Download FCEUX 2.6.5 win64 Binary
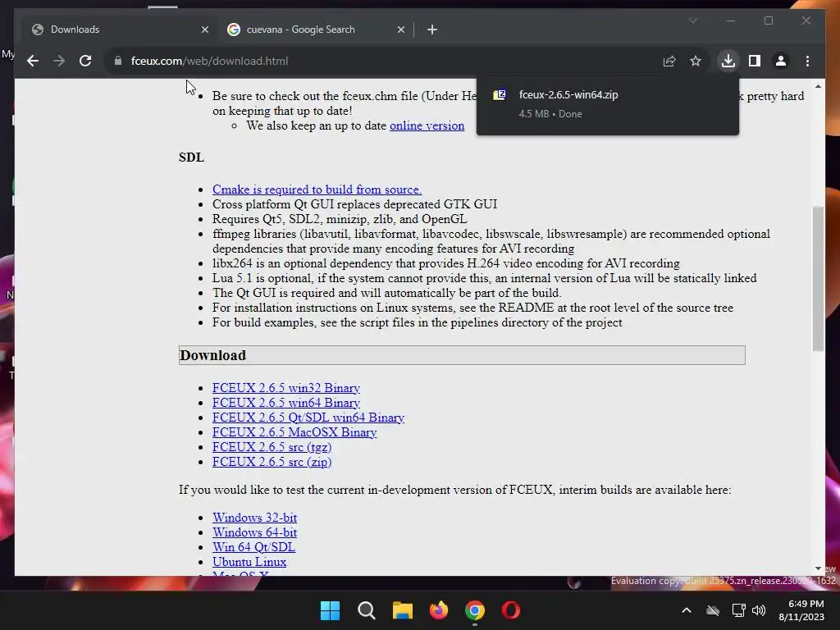The height and width of the screenshot is (630, 840). (286, 403)
